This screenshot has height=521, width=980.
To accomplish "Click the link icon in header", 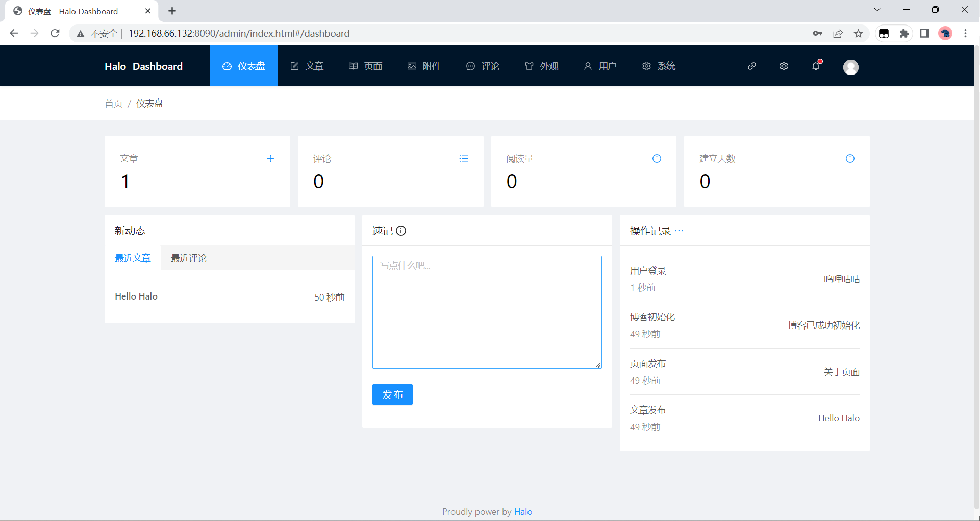I will (x=752, y=66).
